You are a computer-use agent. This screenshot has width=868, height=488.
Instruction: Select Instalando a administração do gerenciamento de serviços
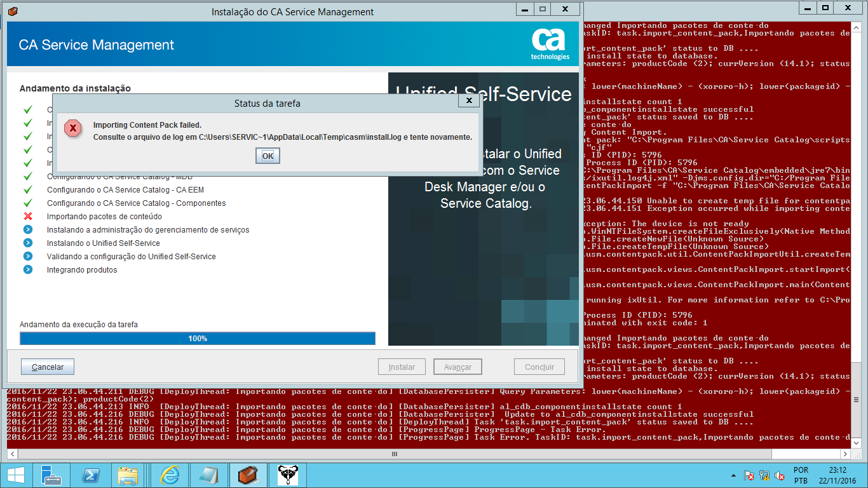click(148, 230)
